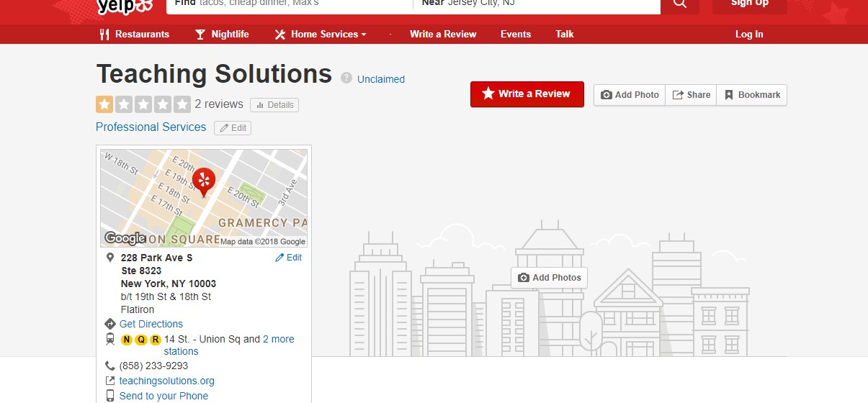The width and height of the screenshot is (868, 403).
Task: Click the Q train badge
Action: 141,340
